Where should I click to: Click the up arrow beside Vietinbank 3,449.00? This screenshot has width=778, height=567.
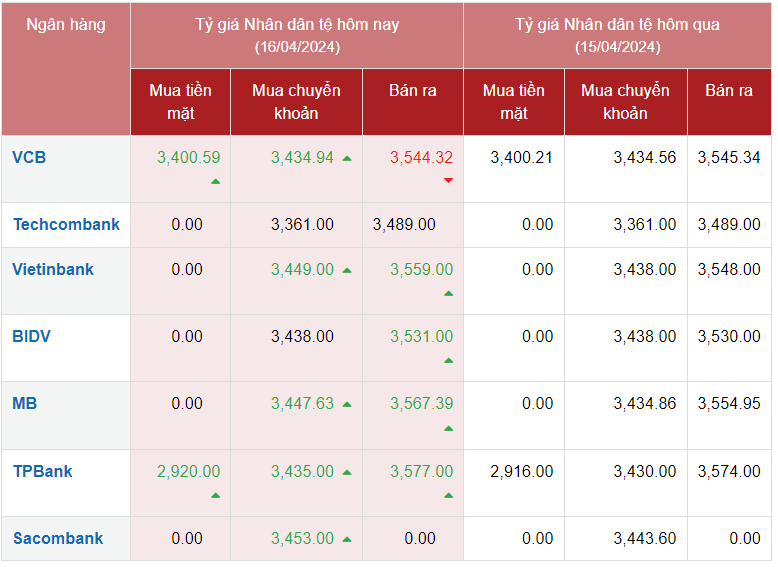[347, 270]
